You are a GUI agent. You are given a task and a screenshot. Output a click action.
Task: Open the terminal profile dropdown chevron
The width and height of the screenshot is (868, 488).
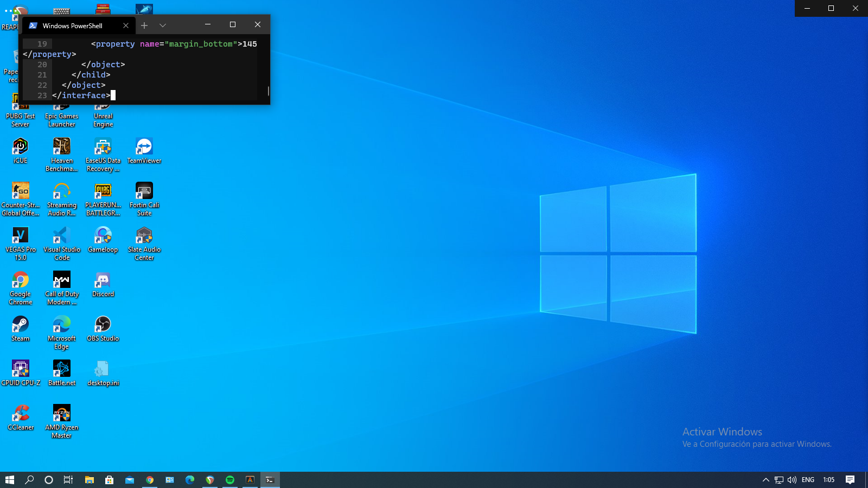[162, 25]
